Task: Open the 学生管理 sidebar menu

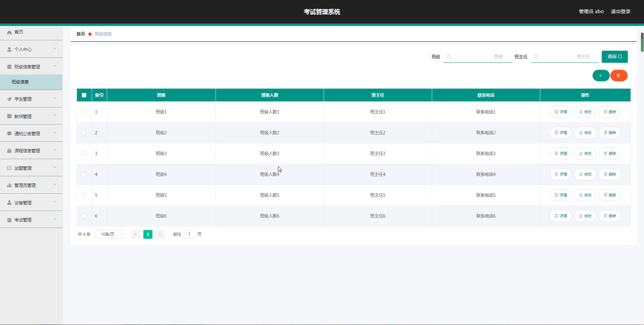Action: click(x=31, y=99)
